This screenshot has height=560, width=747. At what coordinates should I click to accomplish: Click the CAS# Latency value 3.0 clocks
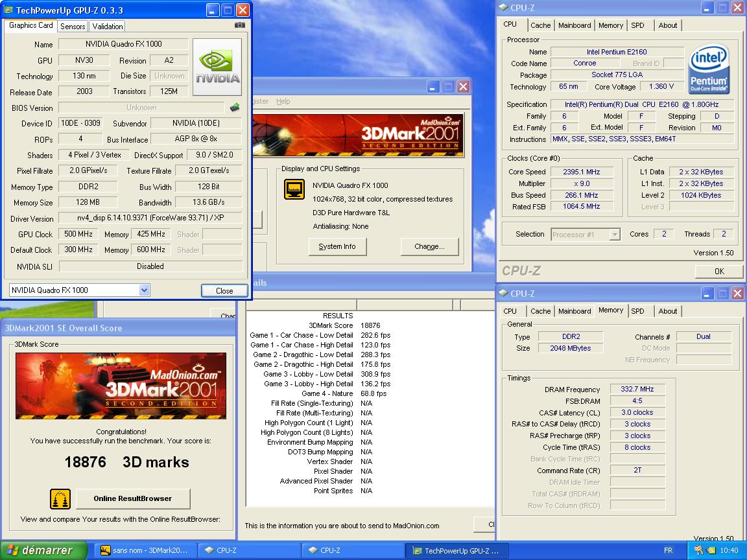[x=637, y=412]
